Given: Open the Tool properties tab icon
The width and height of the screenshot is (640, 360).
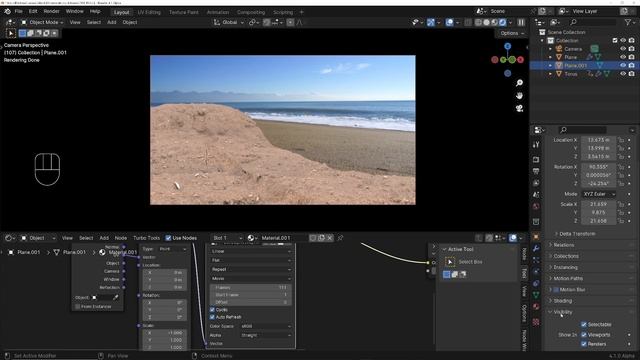Looking at the screenshot, I should (536, 144).
